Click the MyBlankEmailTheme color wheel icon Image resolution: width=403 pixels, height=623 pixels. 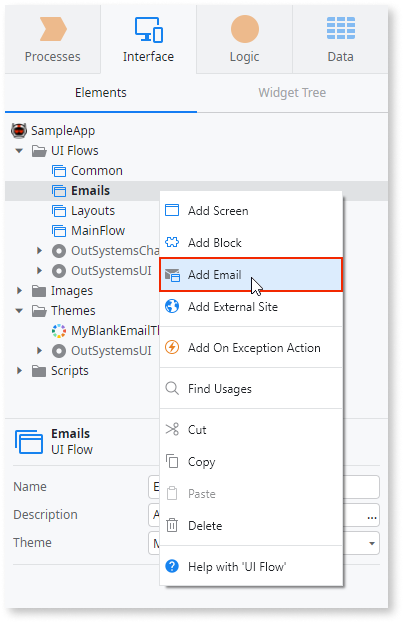click(59, 331)
